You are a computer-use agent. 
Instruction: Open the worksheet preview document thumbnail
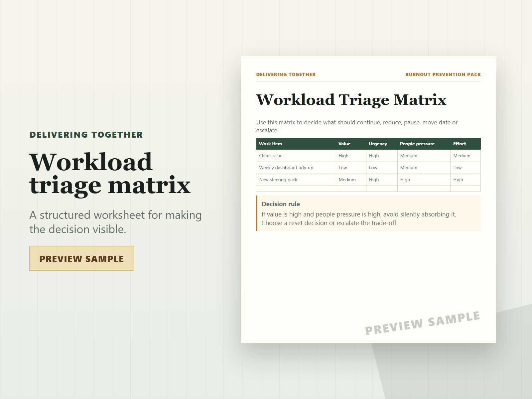(368, 199)
